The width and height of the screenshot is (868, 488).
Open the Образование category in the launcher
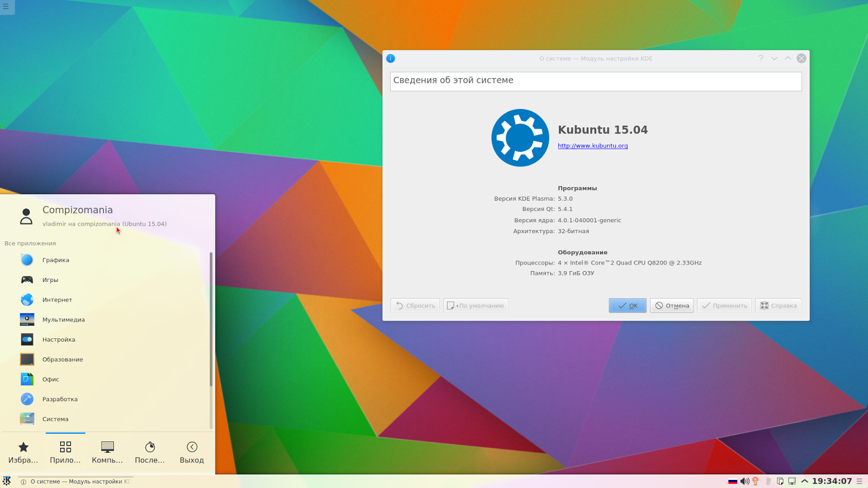(x=62, y=359)
